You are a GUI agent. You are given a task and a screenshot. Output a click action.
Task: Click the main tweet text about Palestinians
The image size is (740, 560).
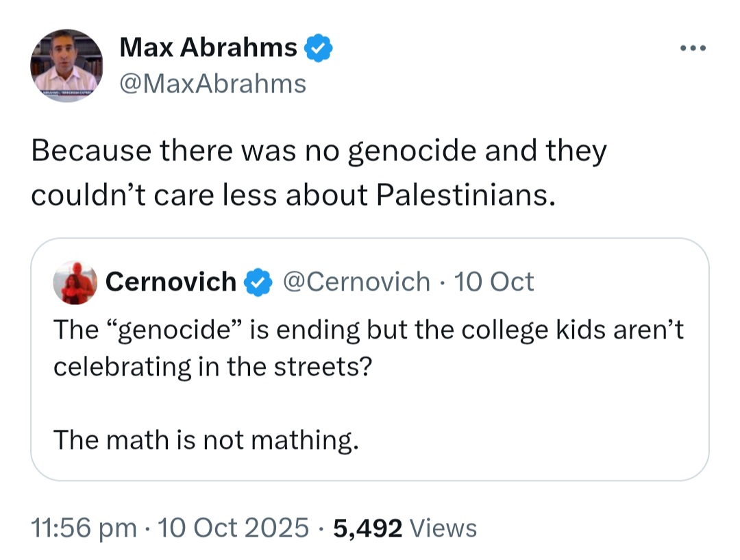pyautogui.click(x=319, y=172)
